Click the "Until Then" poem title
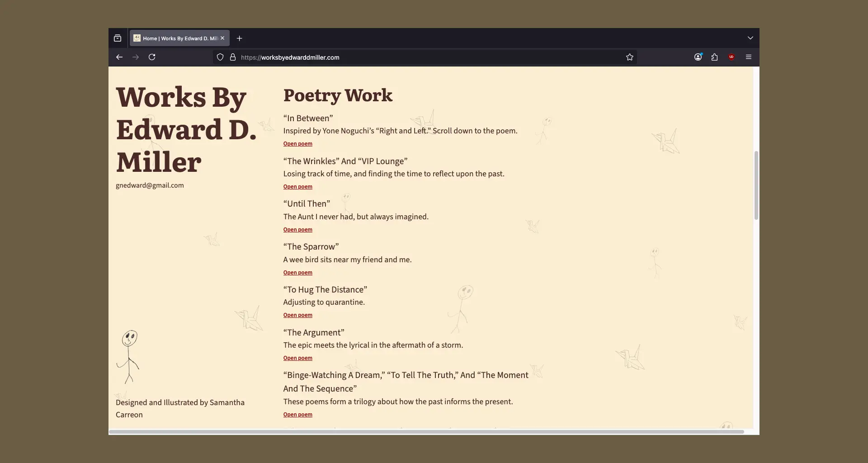This screenshot has width=868, height=463. [307, 204]
